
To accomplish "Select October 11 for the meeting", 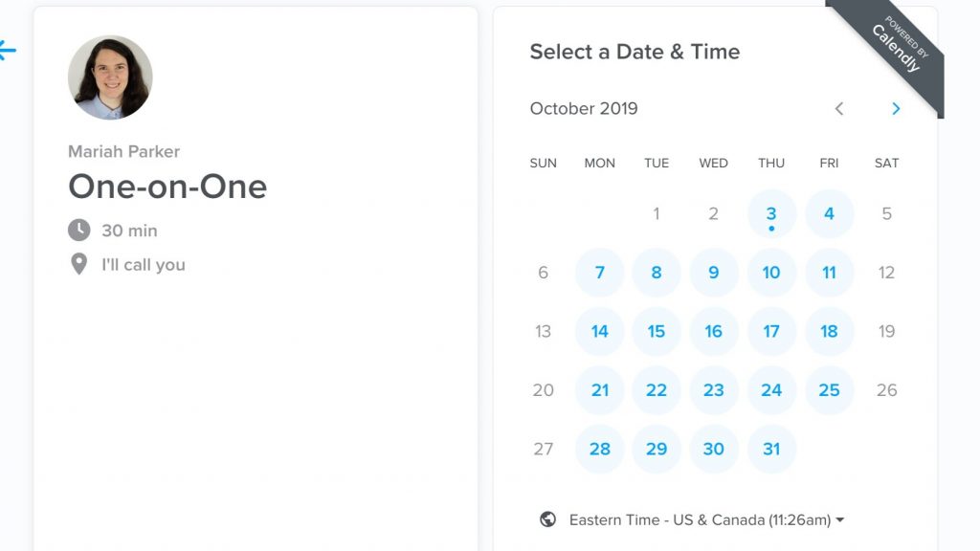I will pyautogui.click(x=829, y=273).
